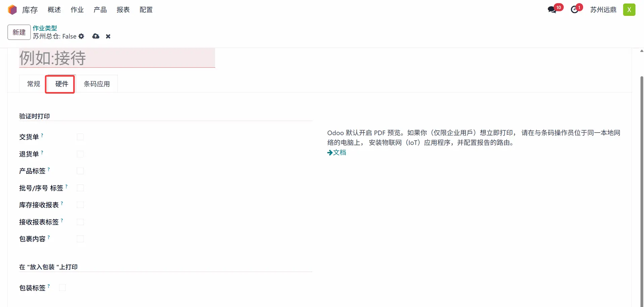The height and width of the screenshot is (307, 644).
Task: Click the green X user avatar
Action: (629, 10)
